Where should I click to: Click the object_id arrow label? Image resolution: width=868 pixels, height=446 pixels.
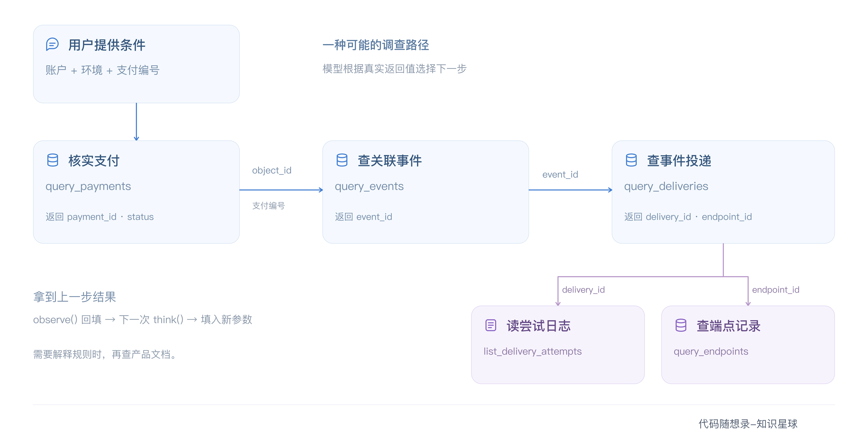pos(272,170)
